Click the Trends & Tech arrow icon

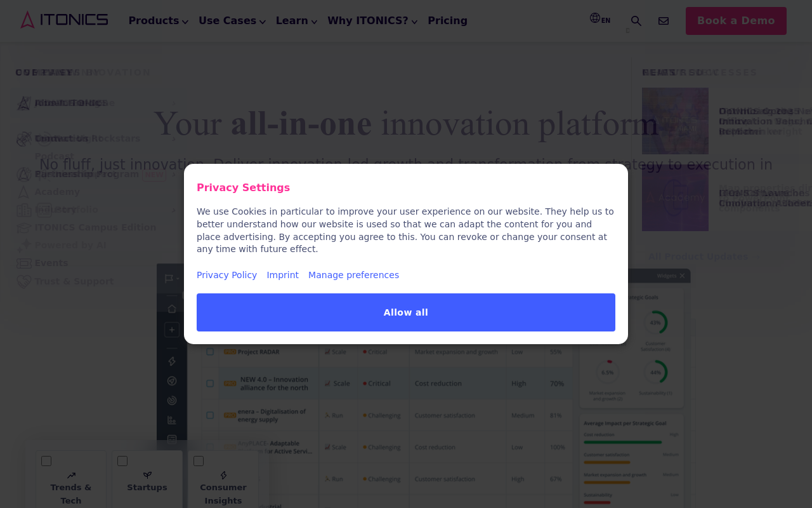[x=71, y=475]
